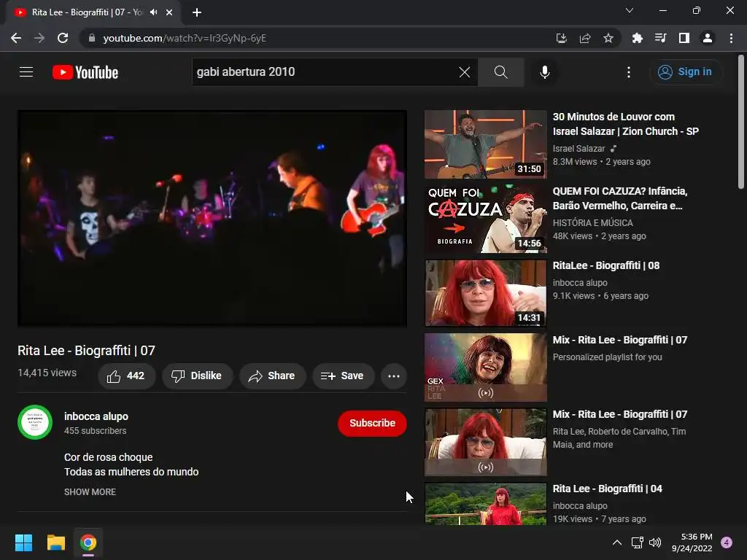Go back in Chrome browser
The height and width of the screenshot is (560, 747).
(x=16, y=38)
